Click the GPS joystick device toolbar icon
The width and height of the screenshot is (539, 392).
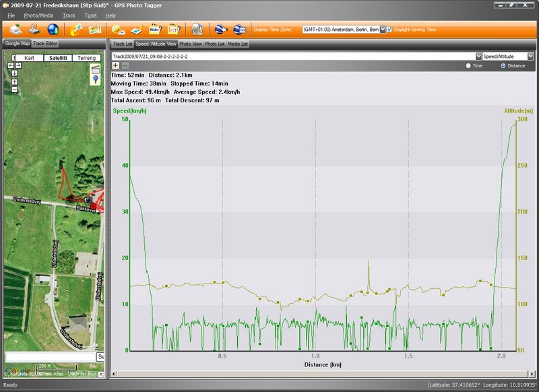pyautogui.click(x=34, y=30)
